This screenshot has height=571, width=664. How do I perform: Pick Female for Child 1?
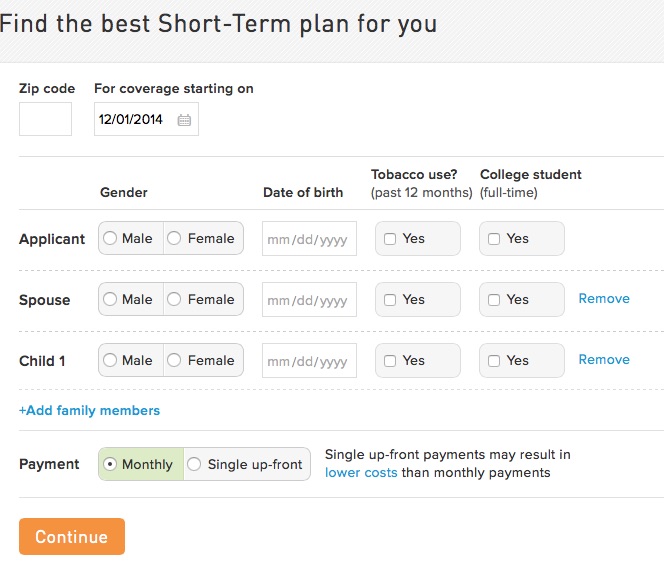tap(175, 361)
